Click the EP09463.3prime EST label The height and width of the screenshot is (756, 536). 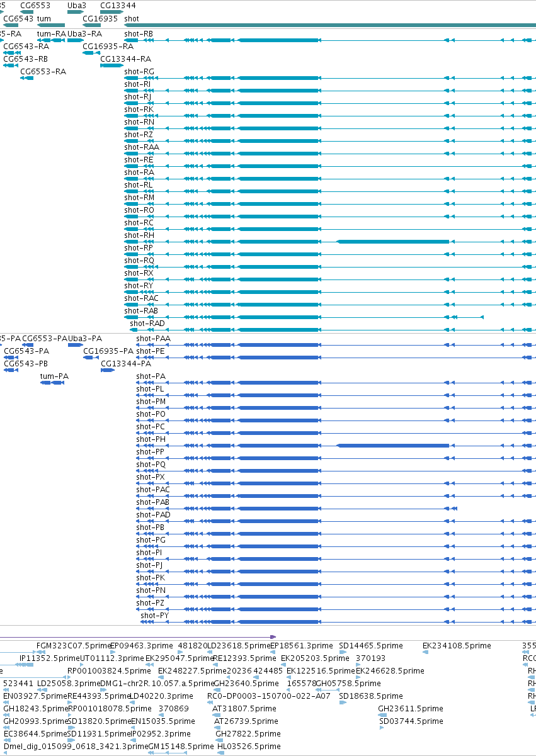pyautogui.click(x=140, y=645)
